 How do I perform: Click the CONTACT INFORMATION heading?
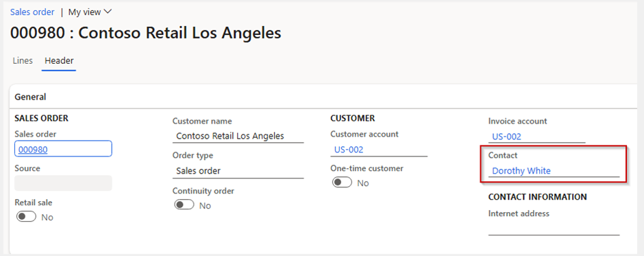[538, 197]
